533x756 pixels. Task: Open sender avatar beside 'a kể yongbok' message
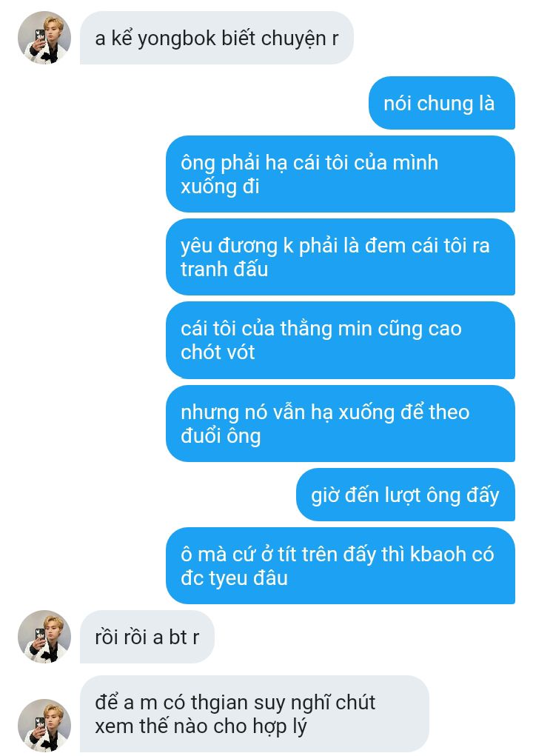pyautogui.click(x=44, y=38)
